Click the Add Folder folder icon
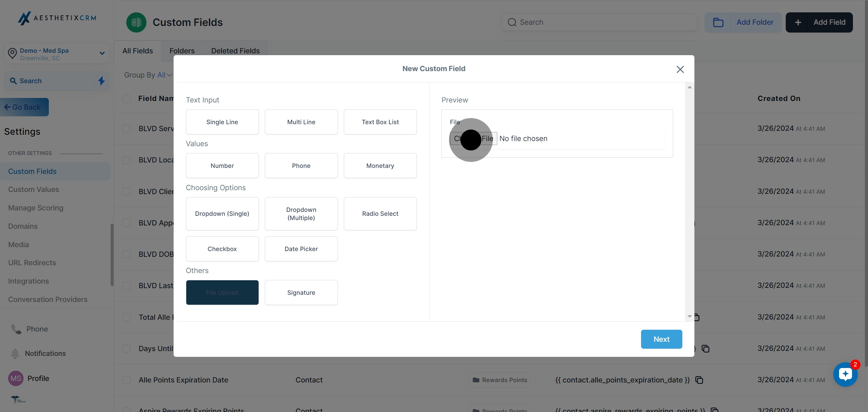The width and height of the screenshot is (868, 412). pos(718,22)
